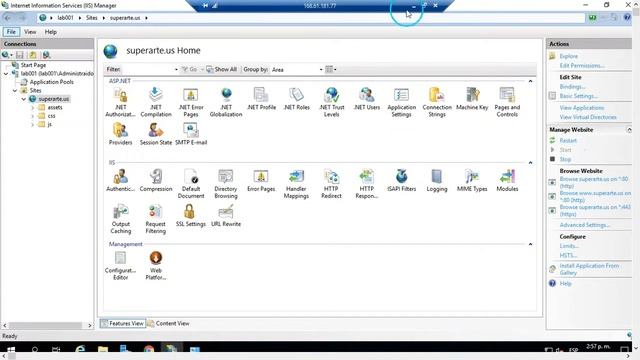The image size is (640, 360).
Task: Restart the website
Action: [x=568, y=140]
